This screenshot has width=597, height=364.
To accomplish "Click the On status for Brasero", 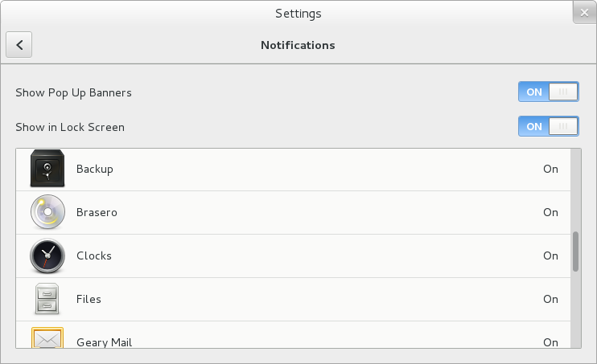I will 550,213.
